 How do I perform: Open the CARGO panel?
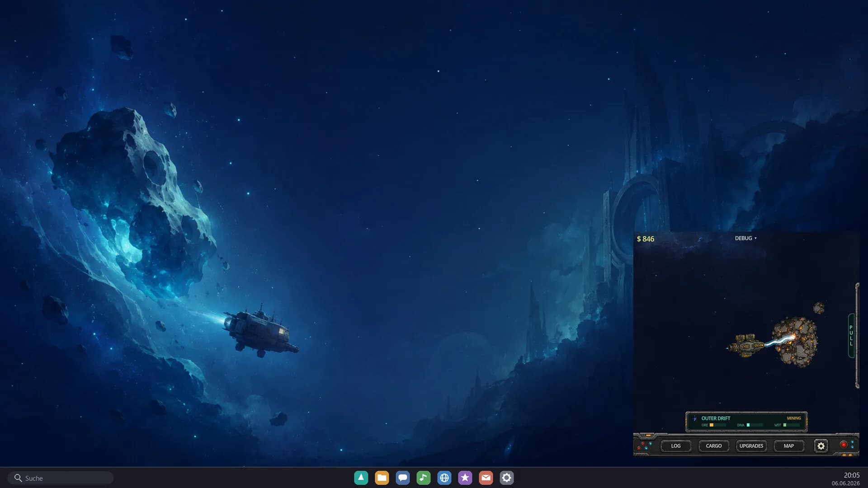[x=714, y=446]
